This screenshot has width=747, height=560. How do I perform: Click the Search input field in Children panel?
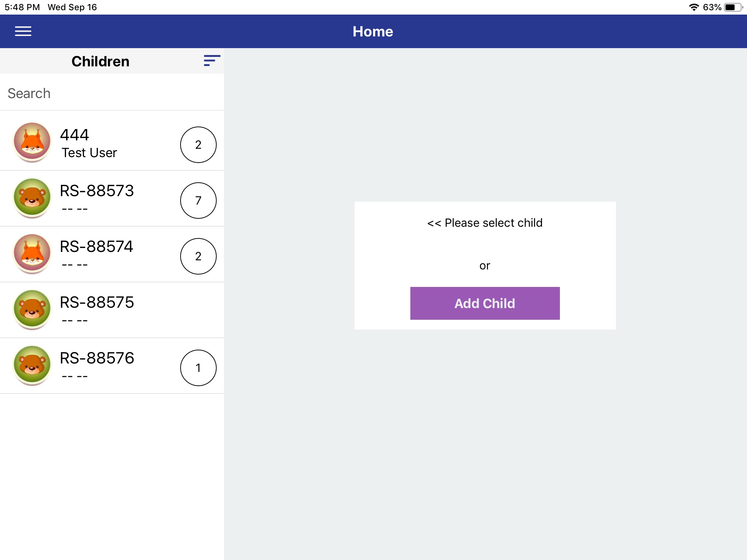pyautogui.click(x=112, y=93)
